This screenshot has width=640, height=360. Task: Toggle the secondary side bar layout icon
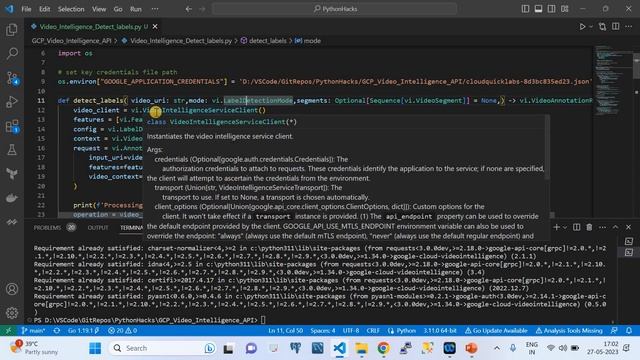point(551,9)
